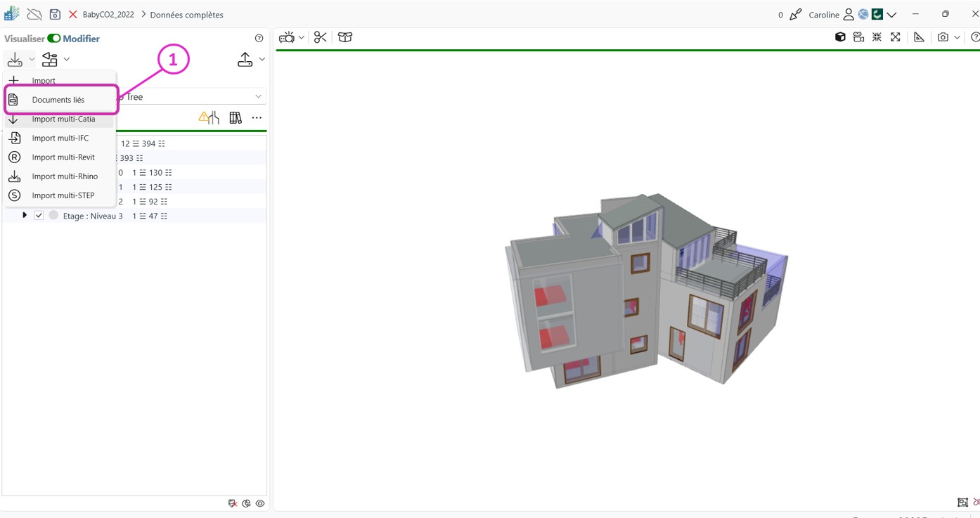Screen dimensions: 980x518
Task: Toggle the eye visibility icon at panel bottom
Action: (x=260, y=503)
